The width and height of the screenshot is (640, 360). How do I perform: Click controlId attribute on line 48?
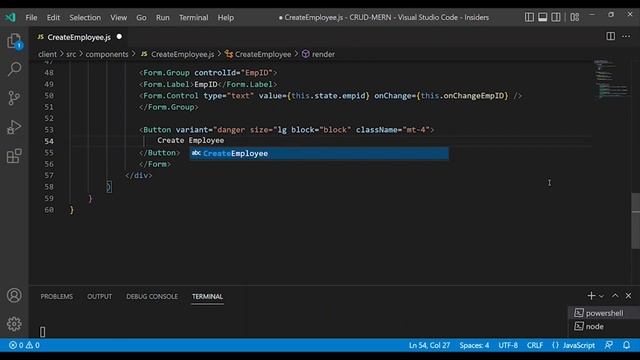[x=215, y=73]
